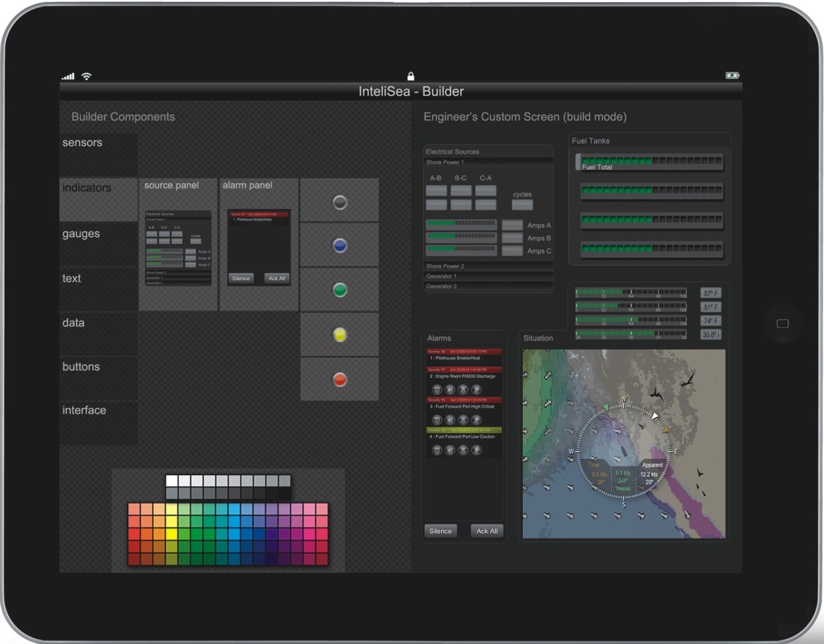Select the blue indicator light component
The image size is (824, 644).
click(x=339, y=246)
